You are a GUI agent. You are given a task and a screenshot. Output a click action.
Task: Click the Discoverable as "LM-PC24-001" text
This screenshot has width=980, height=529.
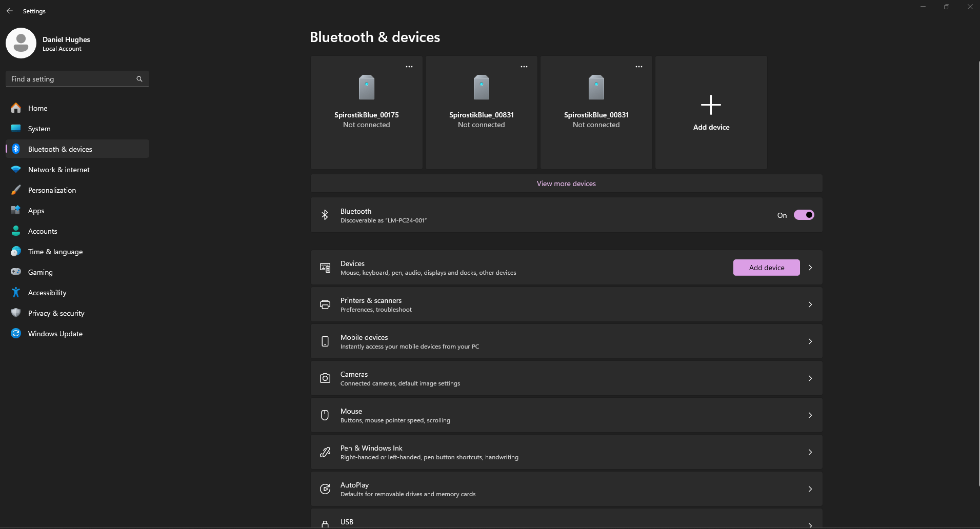tap(384, 220)
